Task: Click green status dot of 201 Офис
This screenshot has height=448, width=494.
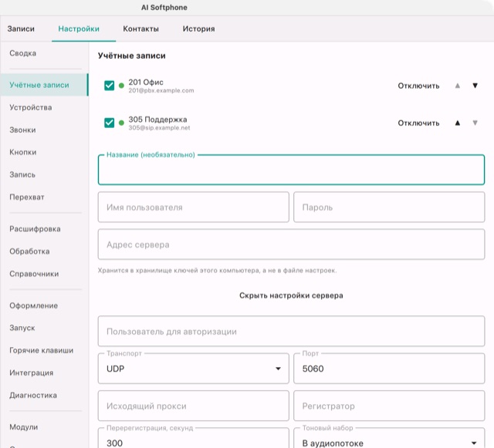Action: 121,86
